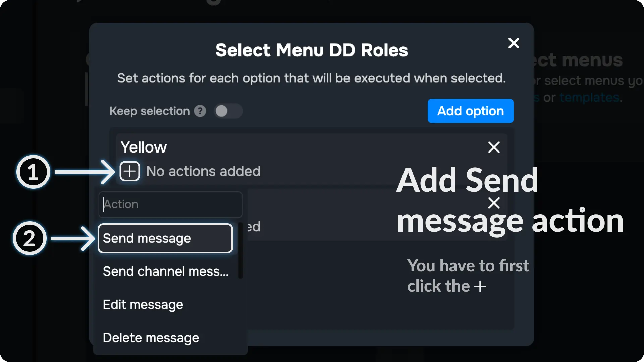Choose Send channel message action
The image size is (644, 362).
[166, 271]
